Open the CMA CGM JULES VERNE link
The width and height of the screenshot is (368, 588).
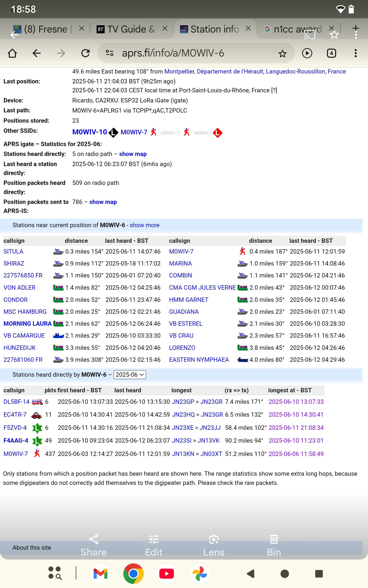[202, 288]
